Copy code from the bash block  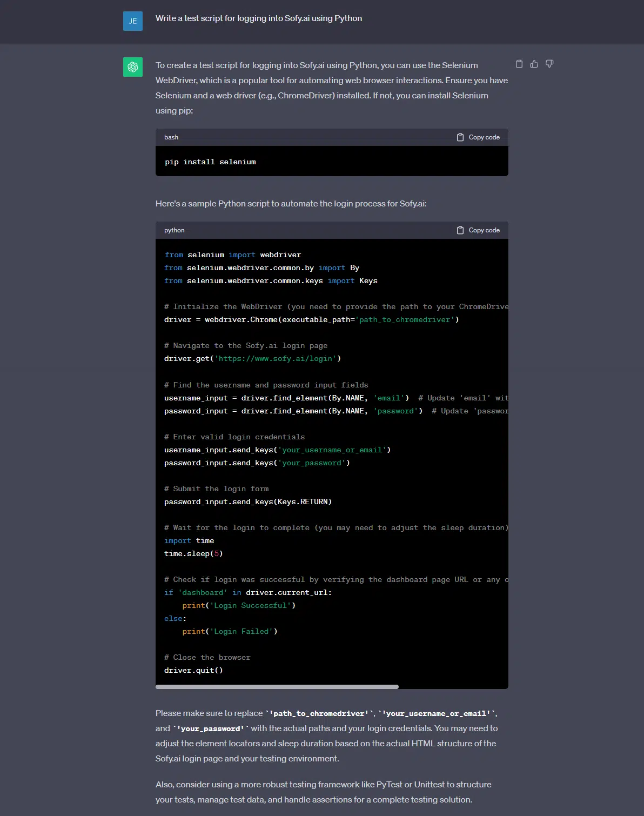click(x=478, y=137)
